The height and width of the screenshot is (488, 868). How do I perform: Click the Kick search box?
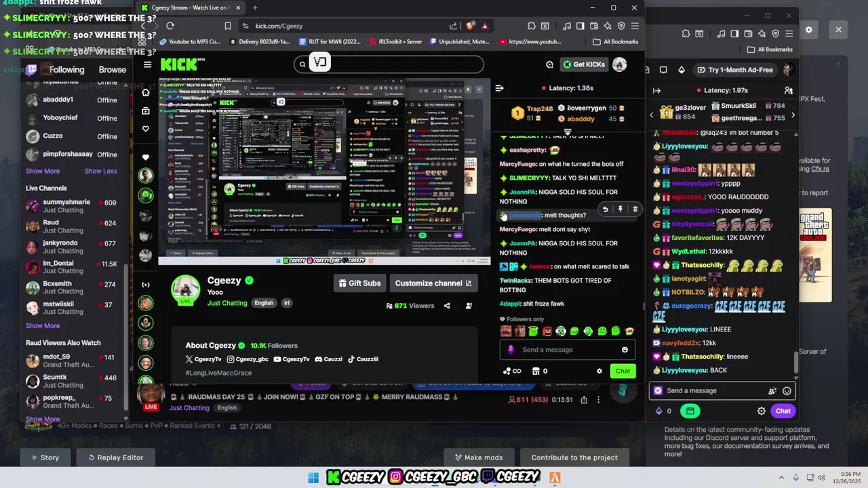click(x=389, y=64)
